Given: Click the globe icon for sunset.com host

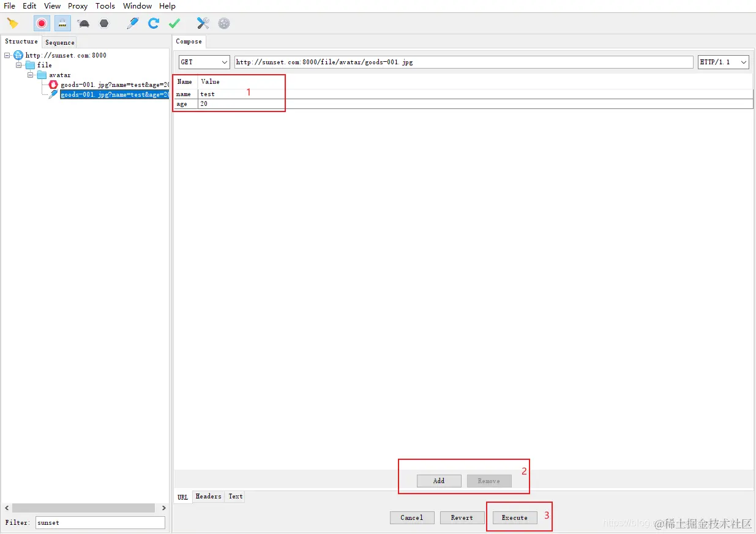Looking at the screenshot, I should (18, 55).
